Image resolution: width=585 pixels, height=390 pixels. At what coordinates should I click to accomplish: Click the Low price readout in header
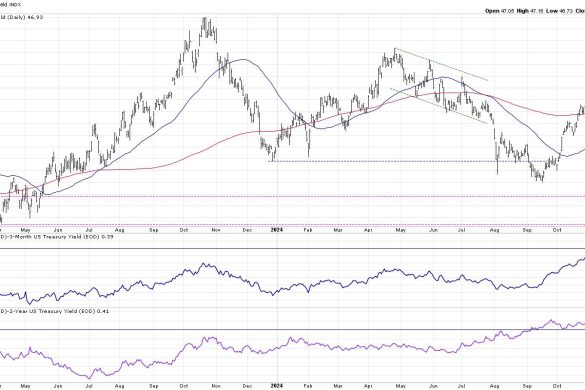(x=560, y=11)
